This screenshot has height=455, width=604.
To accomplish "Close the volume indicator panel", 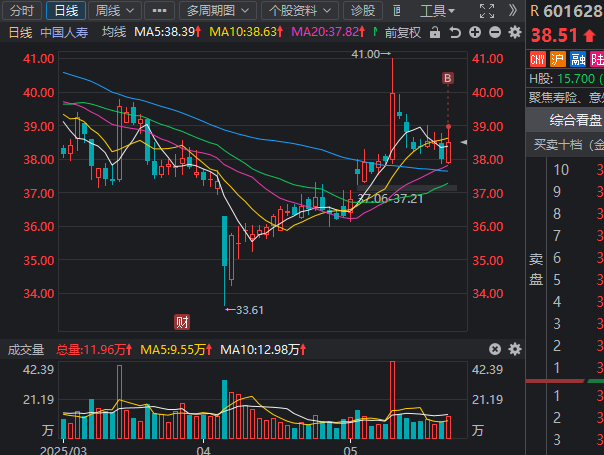I will click(x=494, y=349).
